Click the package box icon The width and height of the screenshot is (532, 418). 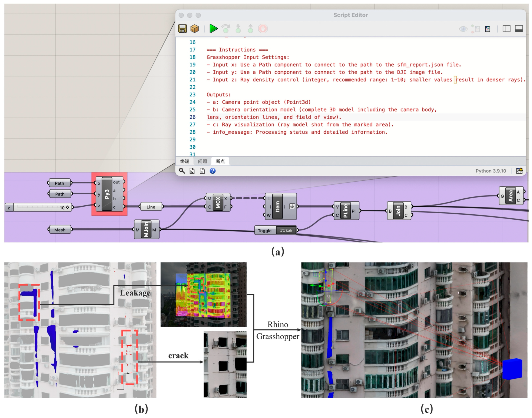195,29
